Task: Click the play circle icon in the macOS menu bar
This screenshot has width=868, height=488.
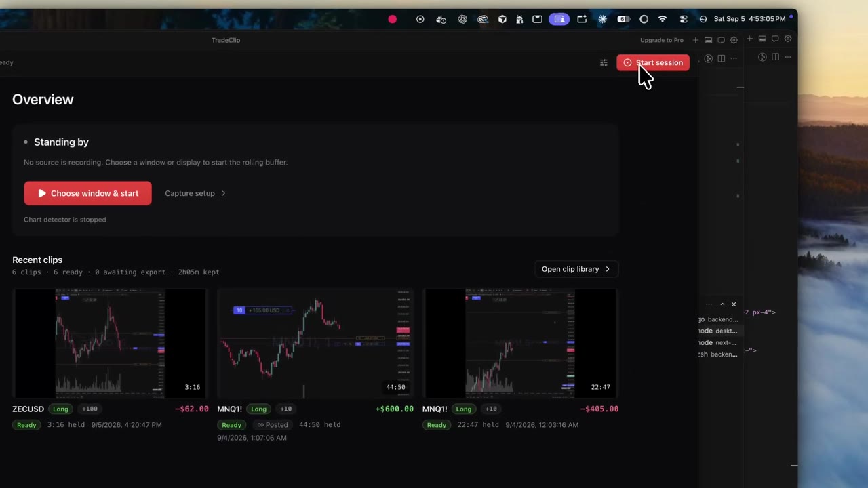Action: click(x=420, y=19)
